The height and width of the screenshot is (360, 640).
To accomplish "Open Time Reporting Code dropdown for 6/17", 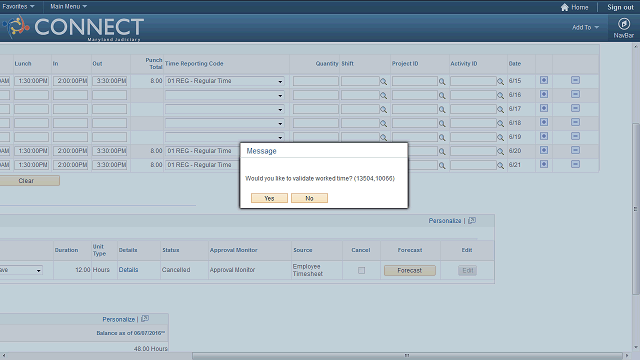I will (224, 109).
